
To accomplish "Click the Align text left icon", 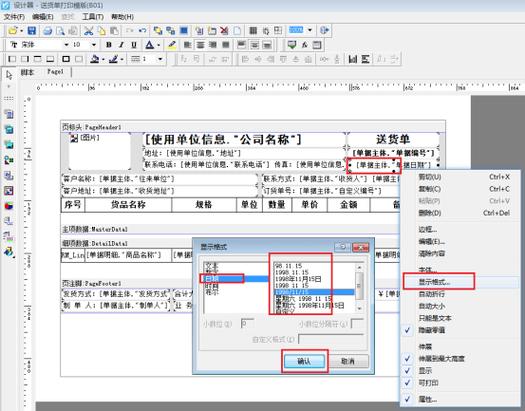I will [x=188, y=45].
